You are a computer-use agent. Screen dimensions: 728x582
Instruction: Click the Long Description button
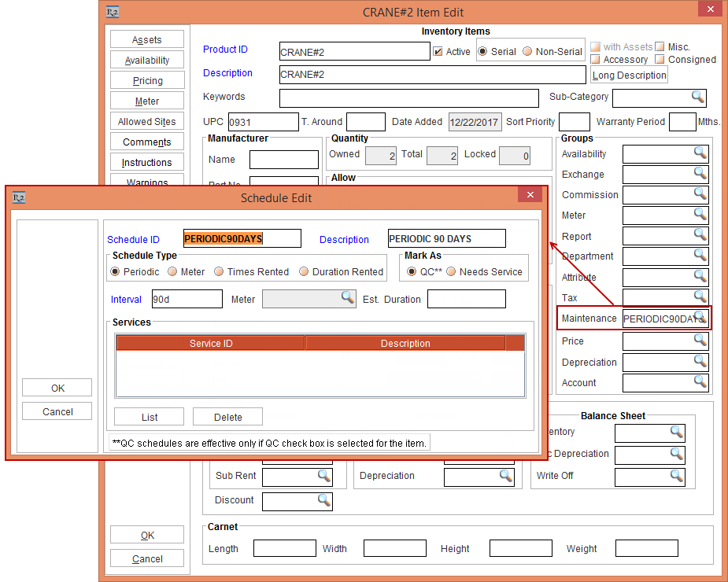point(629,76)
